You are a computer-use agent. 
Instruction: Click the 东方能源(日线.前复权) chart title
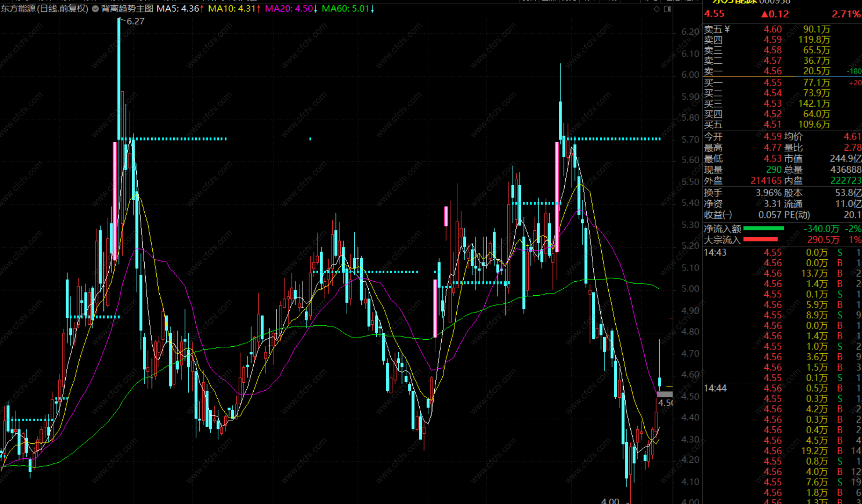point(44,9)
